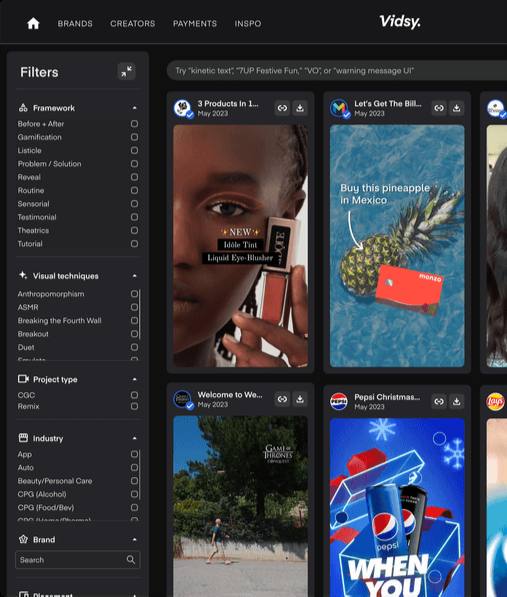Open the PAYMENTS nav item
Image resolution: width=507 pixels, height=597 pixels.
point(195,24)
